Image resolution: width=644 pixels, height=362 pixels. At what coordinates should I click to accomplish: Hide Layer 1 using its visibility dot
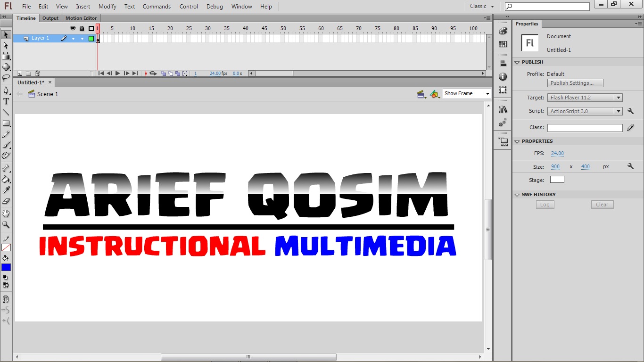tap(73, 38)
